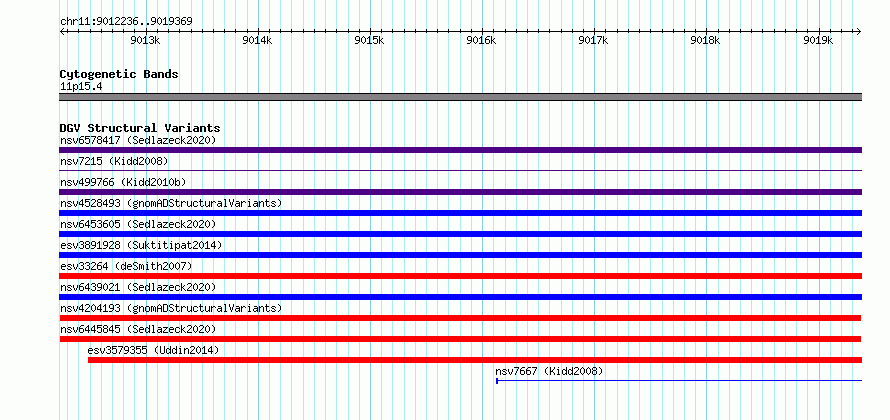Screen dimensions: 890x420
Task: Click the 9015k ruler tick label
Action: (x=370, y=40)
